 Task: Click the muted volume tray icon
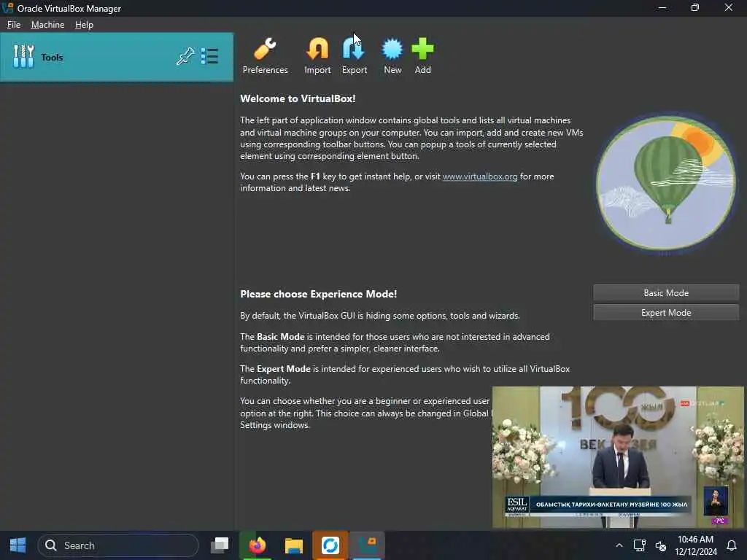[x=661, y=545]
